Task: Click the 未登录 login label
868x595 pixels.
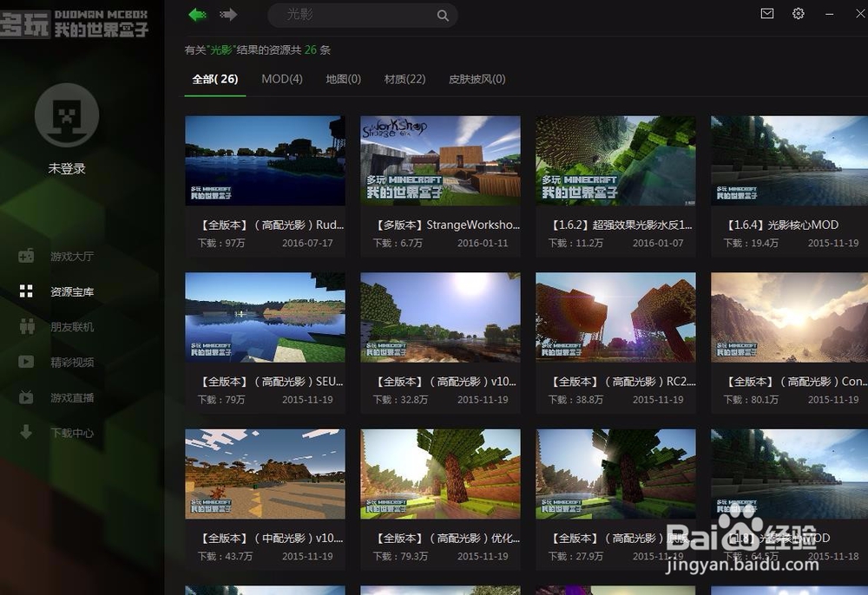Action: coord(67,168)
